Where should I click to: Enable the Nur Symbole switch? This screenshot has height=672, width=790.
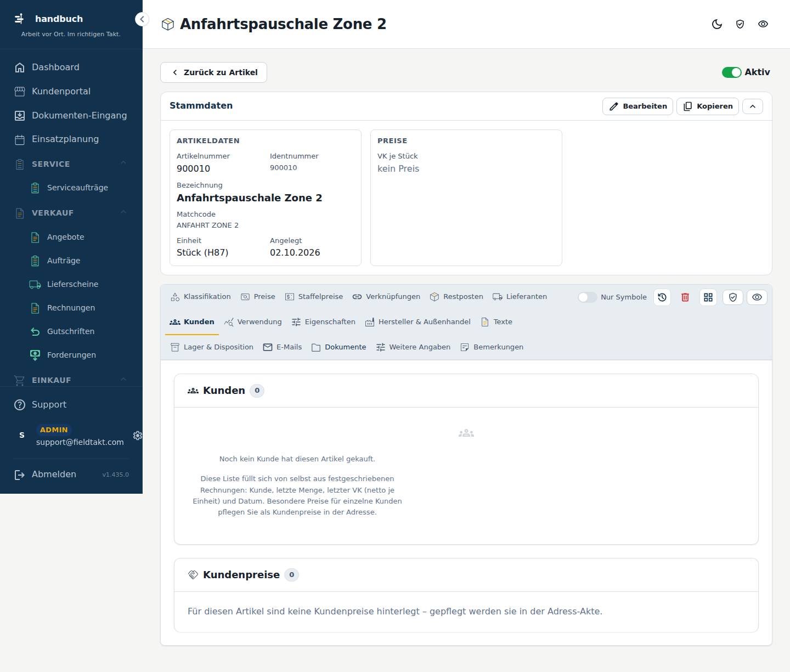pyautogui.click(x=588, y=297)
